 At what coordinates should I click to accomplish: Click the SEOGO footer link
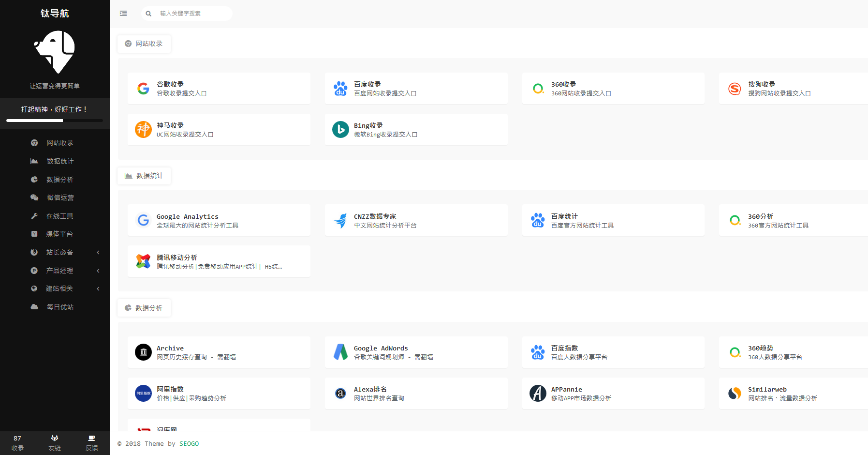189,444
